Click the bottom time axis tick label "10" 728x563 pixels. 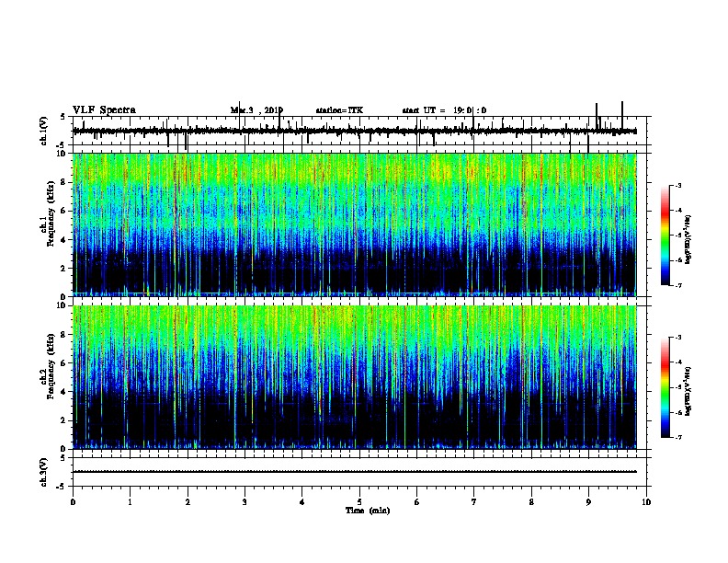[646, 502]
